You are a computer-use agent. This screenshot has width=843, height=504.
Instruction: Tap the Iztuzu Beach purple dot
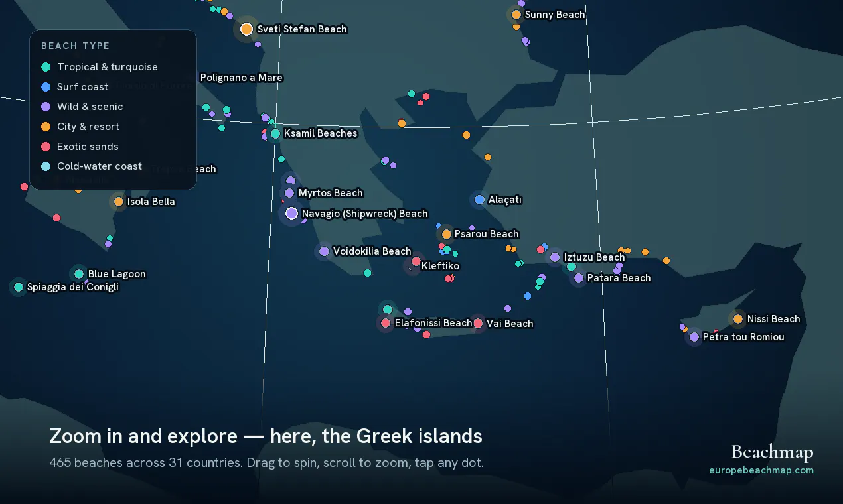555,257
